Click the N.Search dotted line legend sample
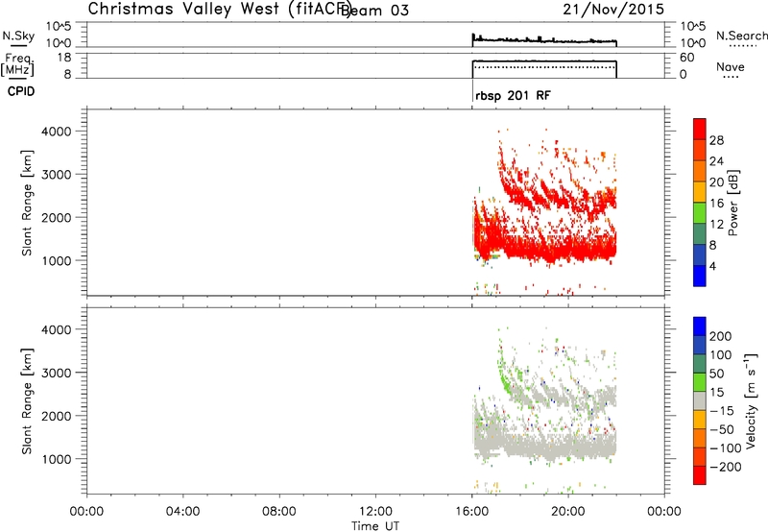768x532 pixels. [742, 46]
